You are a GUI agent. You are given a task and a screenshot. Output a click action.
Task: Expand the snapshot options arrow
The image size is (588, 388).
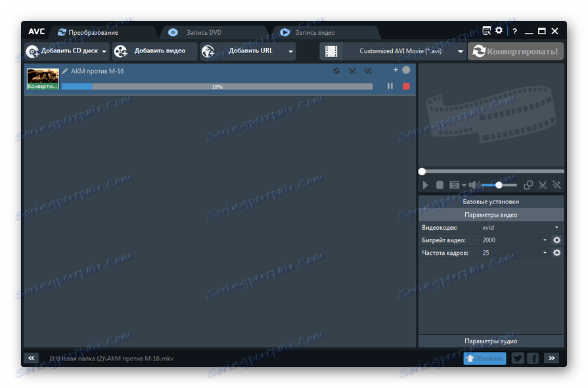(464, 185)
